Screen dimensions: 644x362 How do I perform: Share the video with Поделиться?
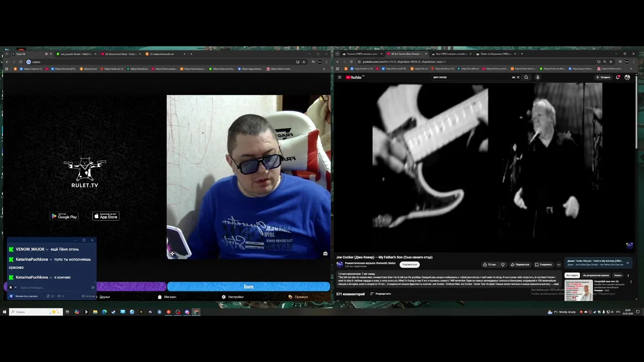click(x=520, y=264)
